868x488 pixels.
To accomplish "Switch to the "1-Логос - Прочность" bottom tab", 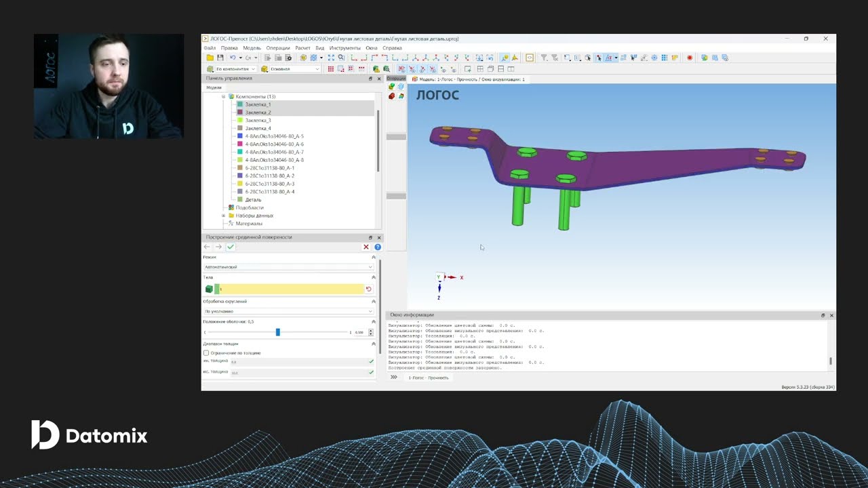I will click(x=428, y=378).
